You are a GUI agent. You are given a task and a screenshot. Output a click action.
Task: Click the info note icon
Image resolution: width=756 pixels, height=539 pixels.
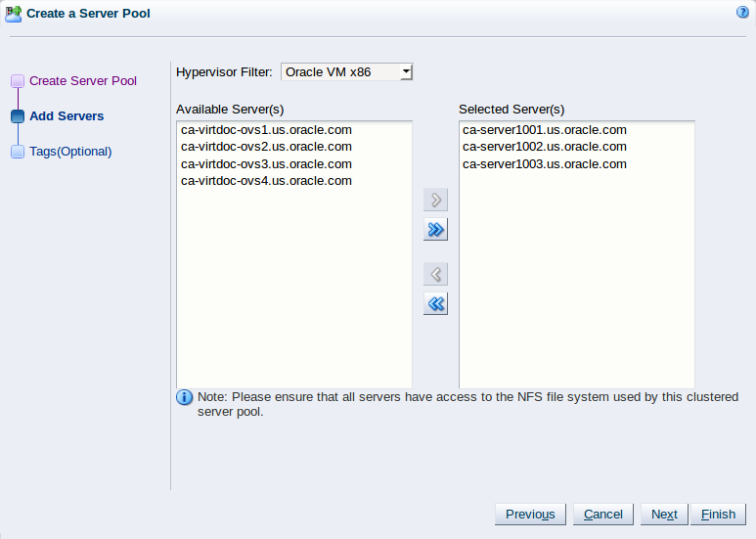coord(184,398)
